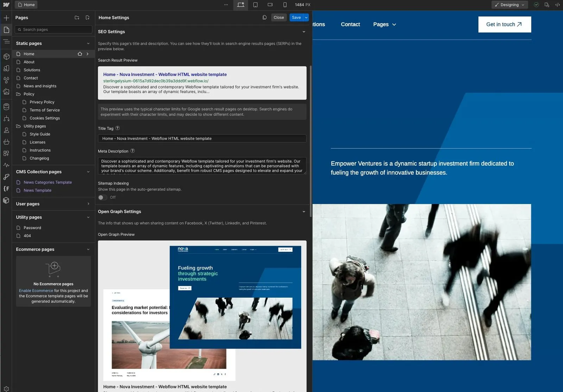Image resolution: width=563 pixels, height=392 pixels.
Task: Switch to mobile portrait breakpoint
Action: pos(285,5)
